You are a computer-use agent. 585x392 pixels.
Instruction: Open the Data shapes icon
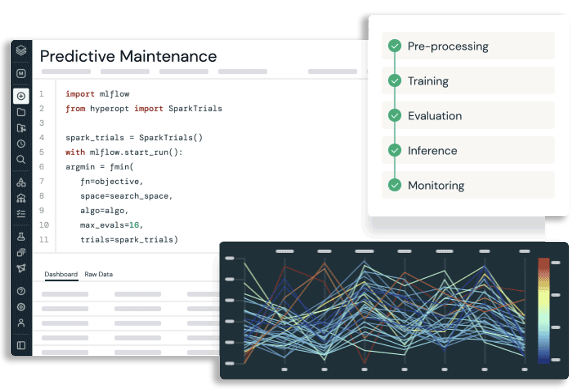click(21, 182)
